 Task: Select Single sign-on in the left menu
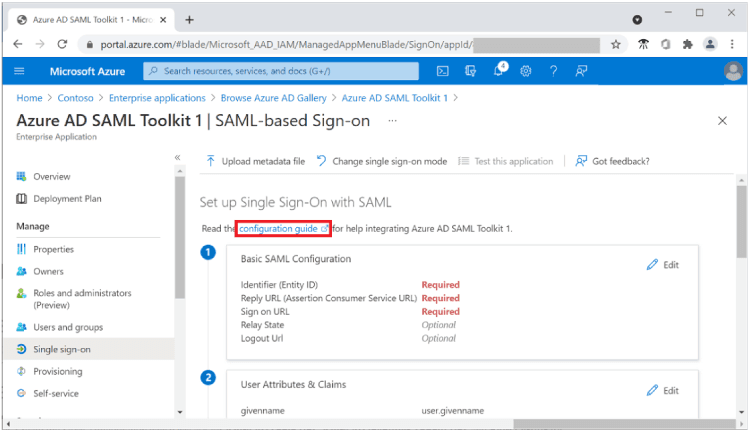tap(61, 349)
